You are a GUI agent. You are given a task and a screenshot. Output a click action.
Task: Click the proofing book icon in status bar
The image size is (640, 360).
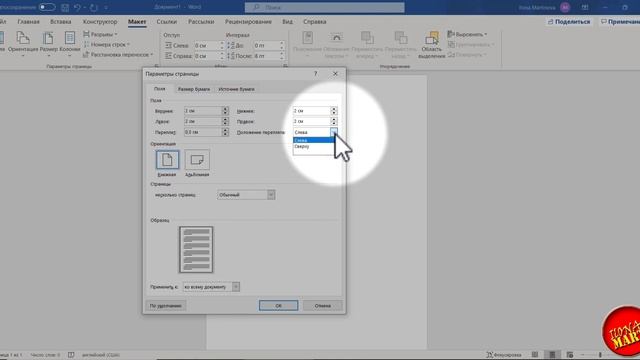tap(71, 355)
